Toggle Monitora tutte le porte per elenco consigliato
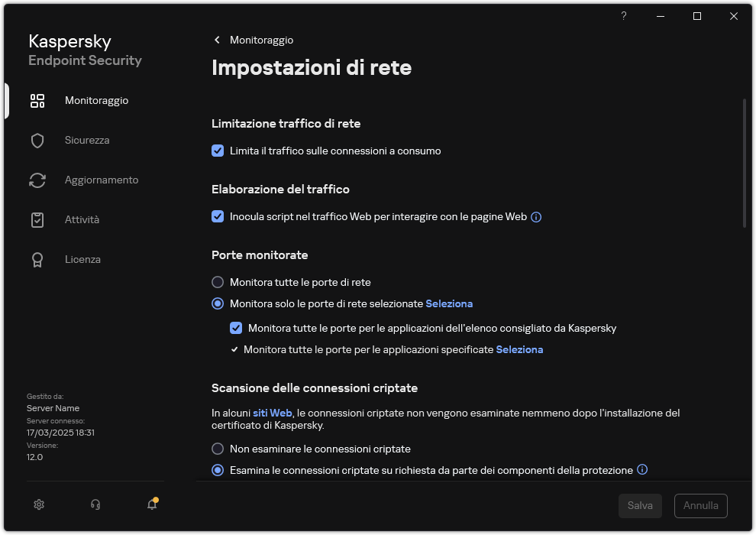 point(236,328)
